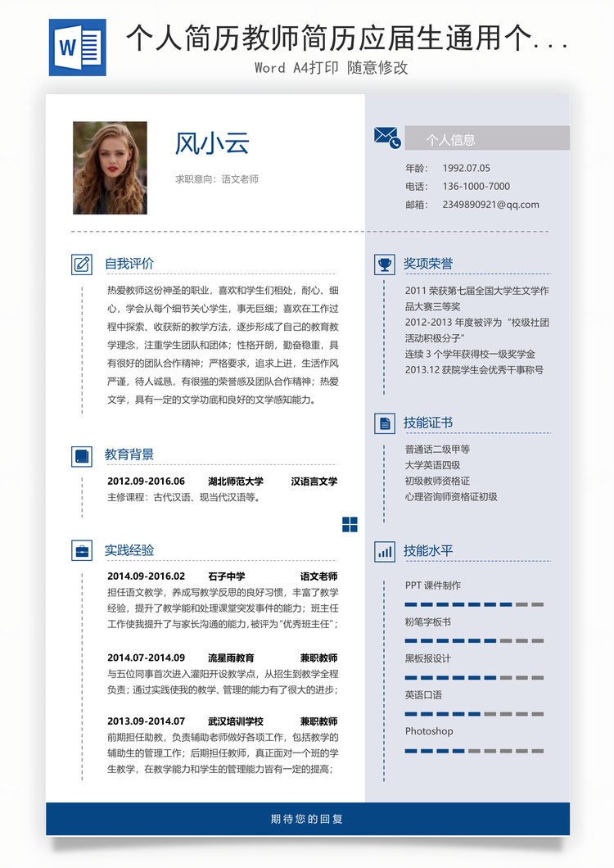Click the 期待您的回复 footer banner

coord(308,819)
